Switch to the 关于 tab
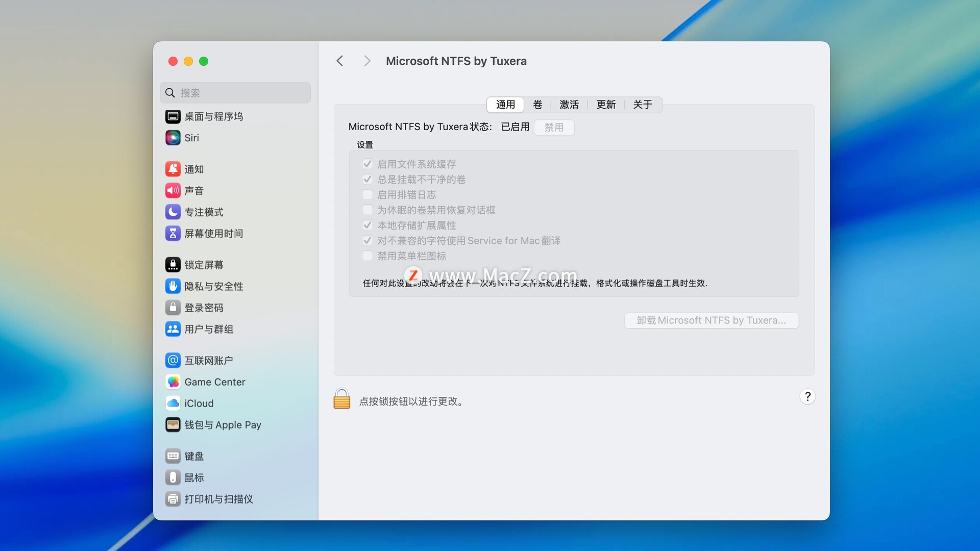The height and width of the screenshot is (551, 980). point(643,105)
